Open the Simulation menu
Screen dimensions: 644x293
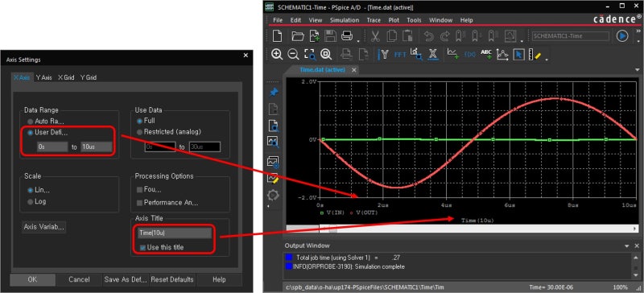tap(345, 20)
